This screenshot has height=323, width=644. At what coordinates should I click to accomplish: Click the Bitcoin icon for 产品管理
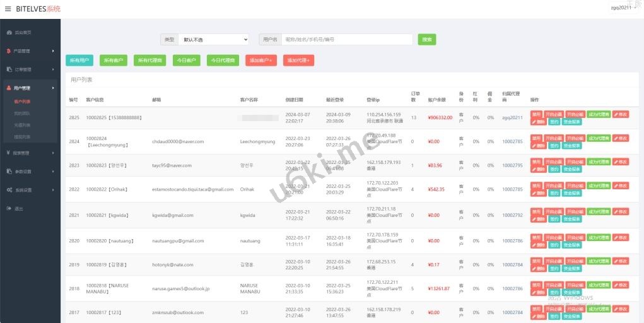9,51
